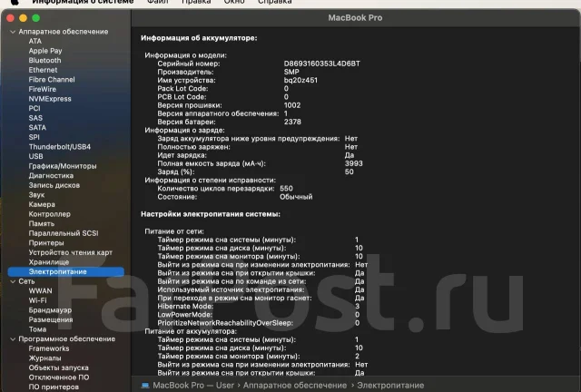Select Параллельный SCSI in the sidebar
The height and width of the screenshot is (392, 581).
64,233
